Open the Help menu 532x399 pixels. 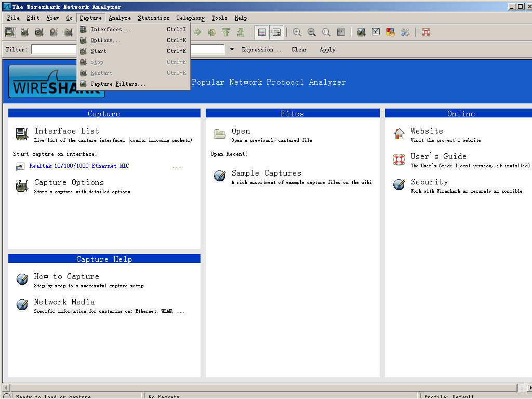point(241,18)
